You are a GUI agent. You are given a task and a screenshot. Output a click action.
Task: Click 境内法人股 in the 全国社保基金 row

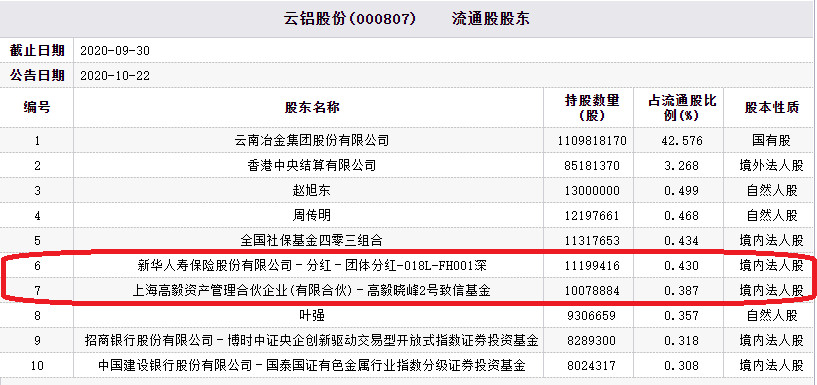tap(772, 240)
